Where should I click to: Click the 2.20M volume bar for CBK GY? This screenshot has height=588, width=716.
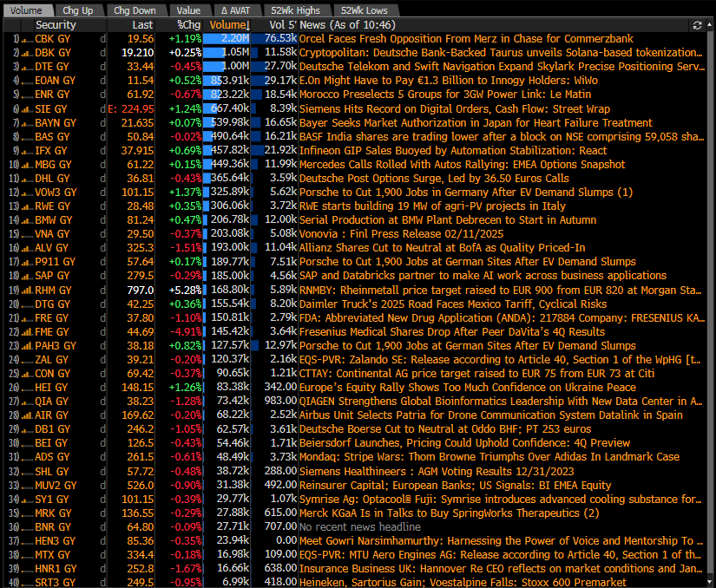click(227, 39)
